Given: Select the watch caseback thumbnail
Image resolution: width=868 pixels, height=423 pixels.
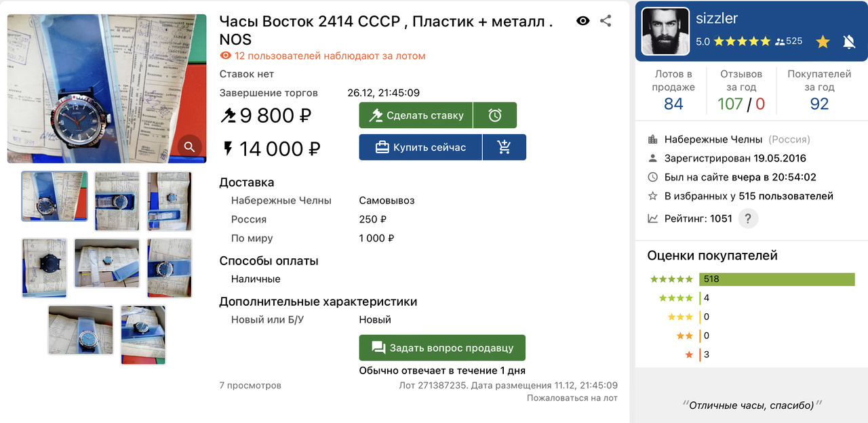Looking at the screenshot, I should point(44,268).
